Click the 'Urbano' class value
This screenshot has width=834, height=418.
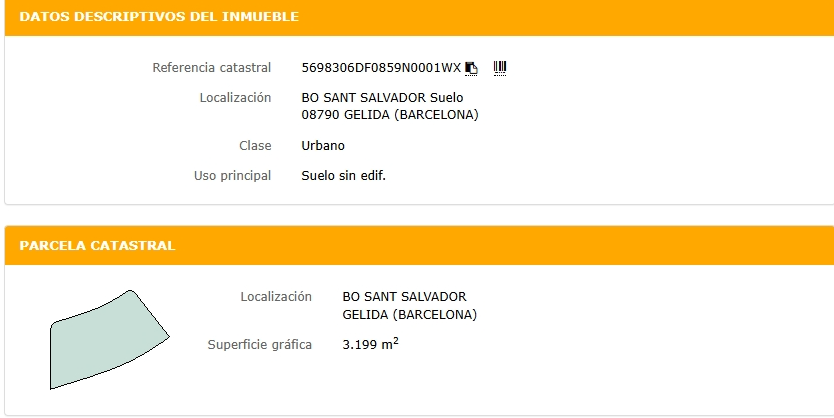323,146
